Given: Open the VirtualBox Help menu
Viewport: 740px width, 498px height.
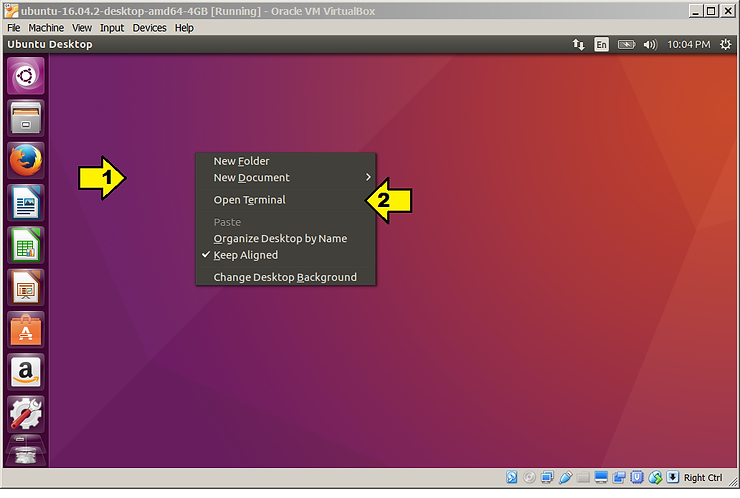Looking at the screenshot, I should point(184,28).
